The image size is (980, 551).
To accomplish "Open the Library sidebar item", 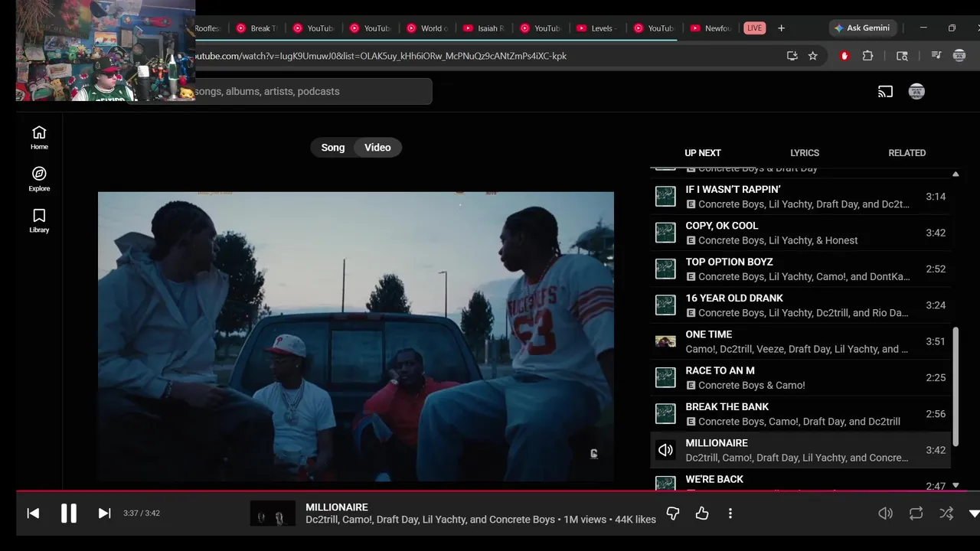I will click(x=39, y=220).
